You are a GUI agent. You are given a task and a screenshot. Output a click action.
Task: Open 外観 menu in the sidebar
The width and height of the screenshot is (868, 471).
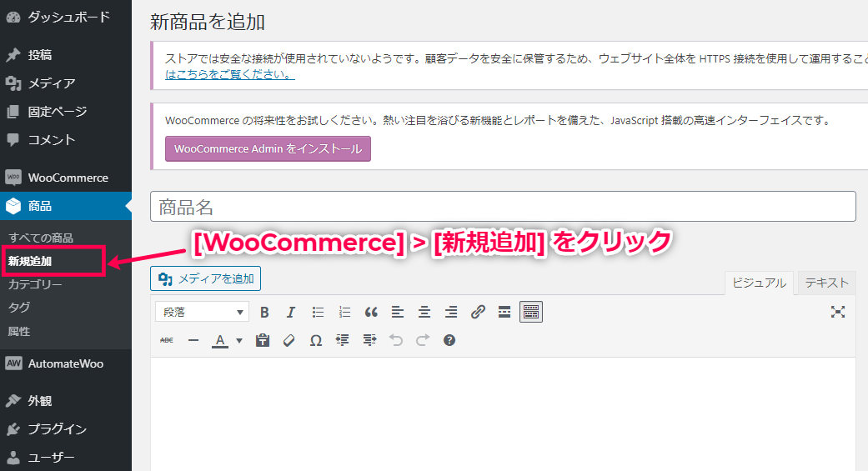point(66,401)
